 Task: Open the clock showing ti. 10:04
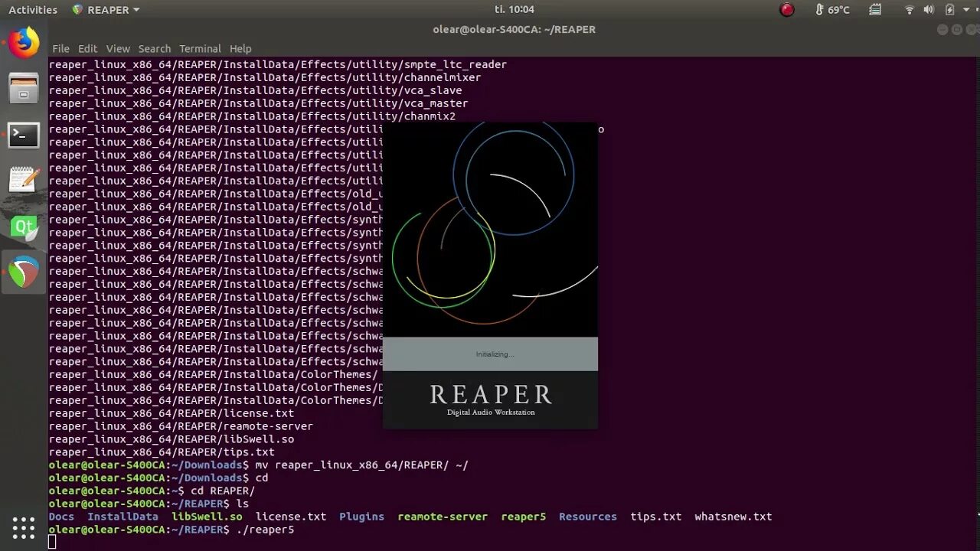tap(514, 10)
